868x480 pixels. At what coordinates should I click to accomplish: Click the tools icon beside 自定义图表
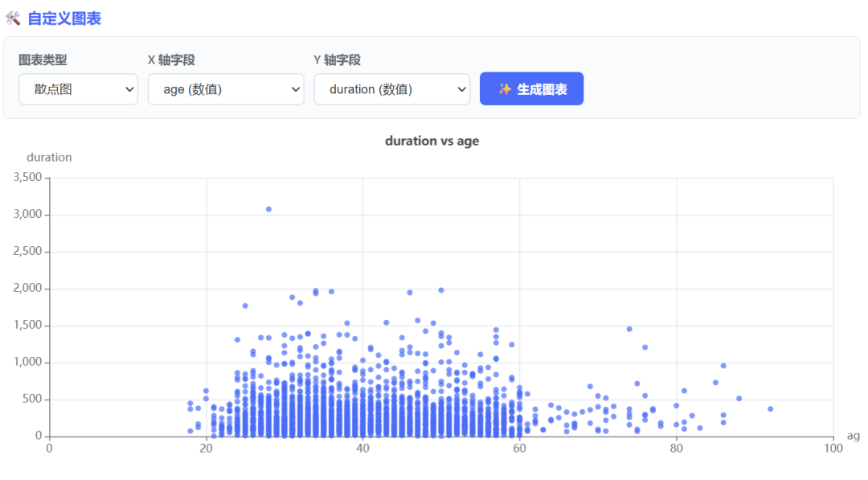14,18
